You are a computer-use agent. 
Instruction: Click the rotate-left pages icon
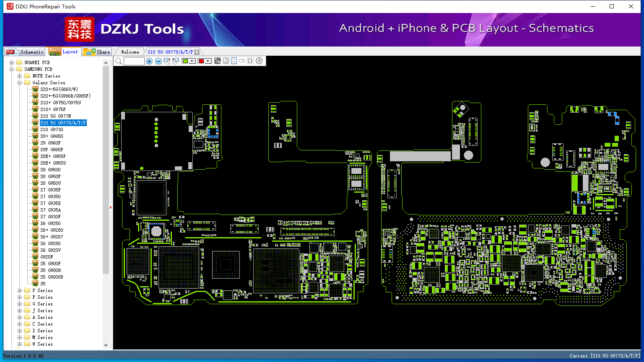click(x=176, y=61)
